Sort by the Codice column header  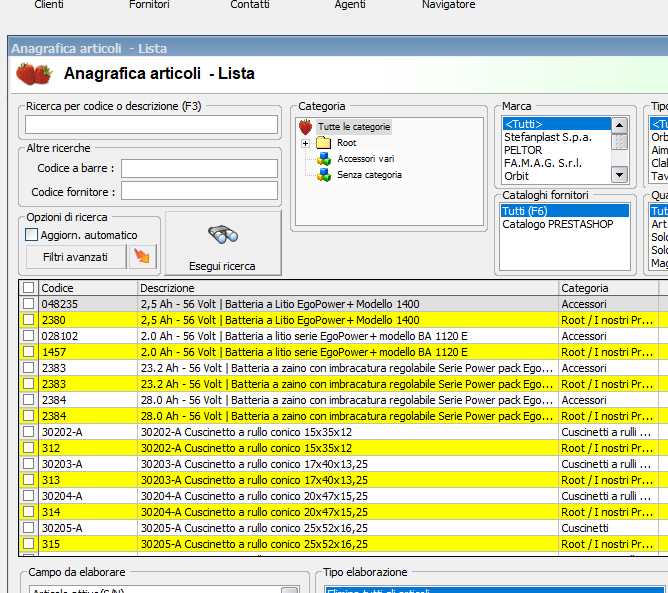coord(88,288)
